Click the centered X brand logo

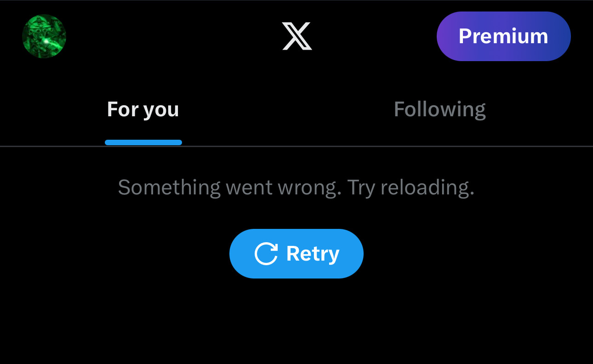pyautogui.click(x=297, y=36)
